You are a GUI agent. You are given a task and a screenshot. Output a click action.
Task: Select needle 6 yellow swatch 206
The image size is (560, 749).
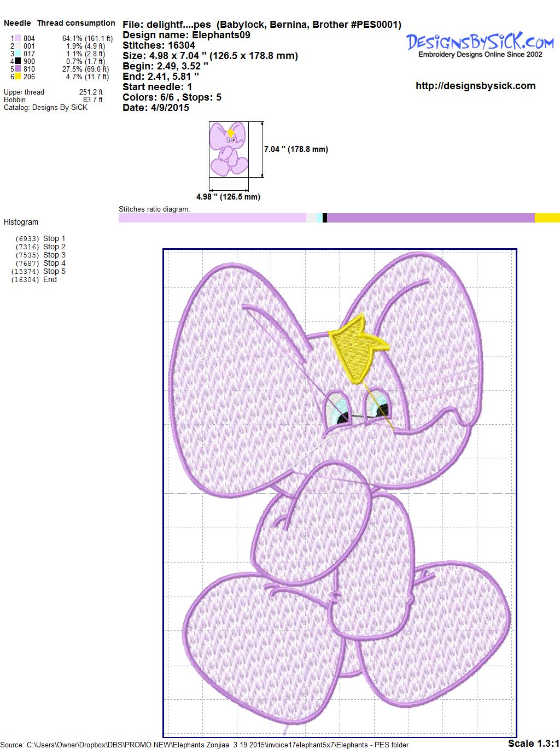(18, 77)
